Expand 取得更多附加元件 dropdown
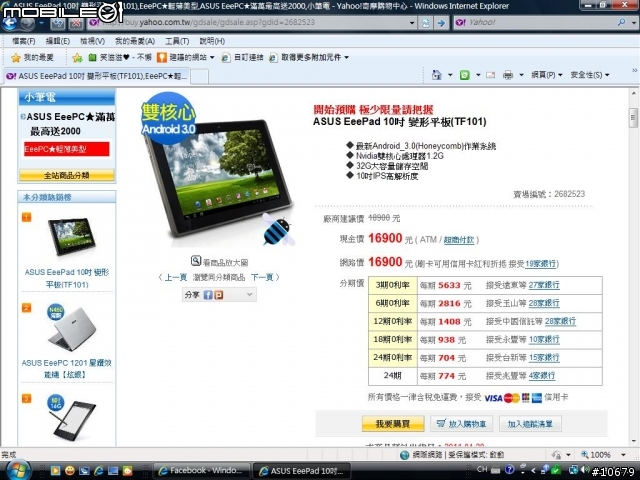Screen dimensions: 640x480 pyautogui.click(x=347, y=58)
